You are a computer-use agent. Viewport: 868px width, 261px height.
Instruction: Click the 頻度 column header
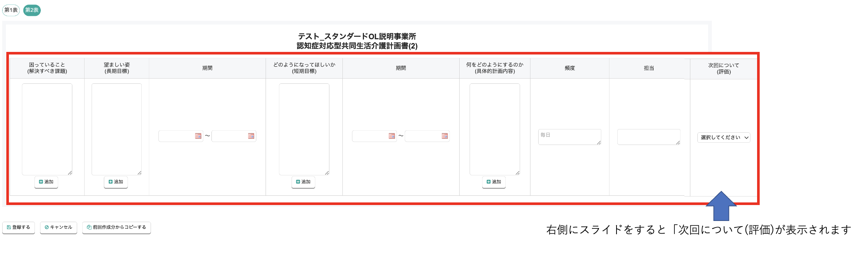[570, 68]
